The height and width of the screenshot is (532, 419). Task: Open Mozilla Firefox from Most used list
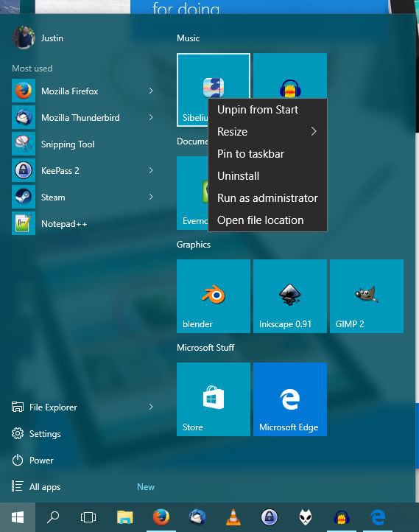click(83, 91)
